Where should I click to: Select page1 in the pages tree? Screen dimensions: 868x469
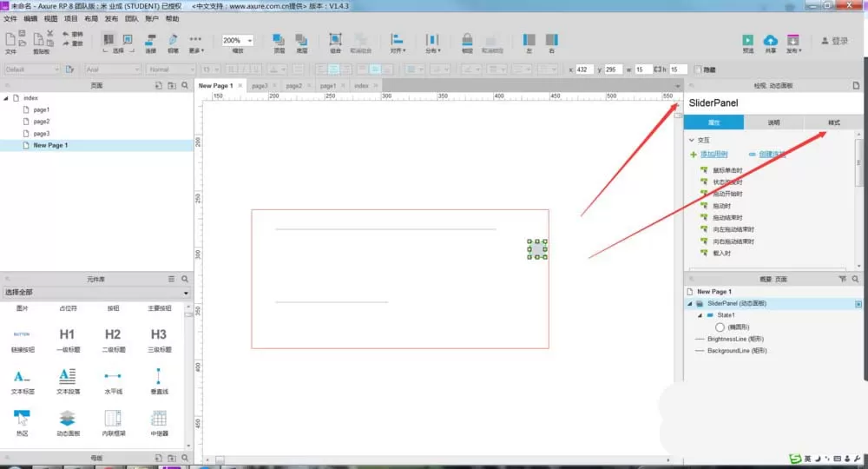pos(41,109)
